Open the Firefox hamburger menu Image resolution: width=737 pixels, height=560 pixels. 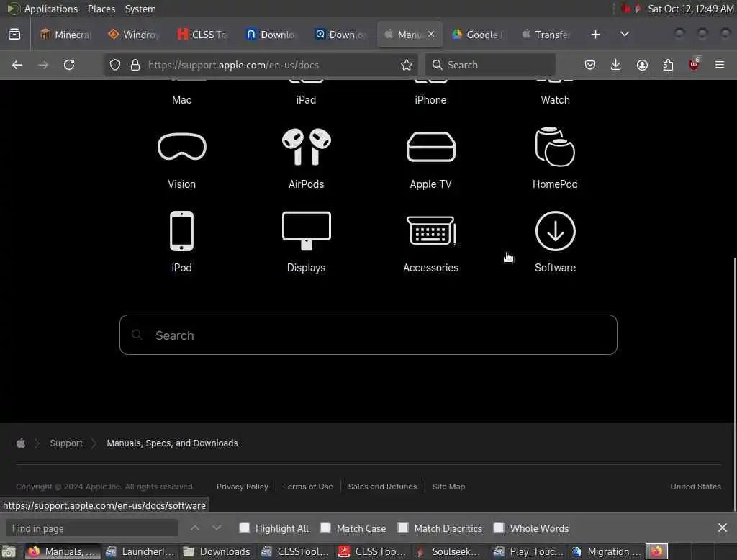(720, 65)
